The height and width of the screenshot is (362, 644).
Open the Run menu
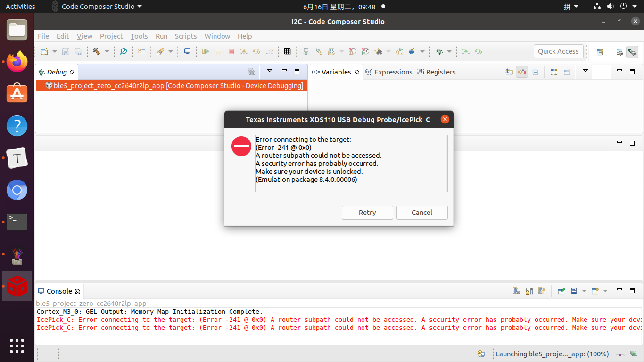(x=161, y=36)
